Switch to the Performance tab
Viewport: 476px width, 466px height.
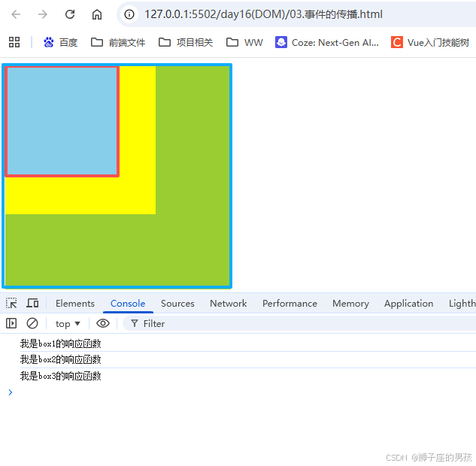click(290, 304)
